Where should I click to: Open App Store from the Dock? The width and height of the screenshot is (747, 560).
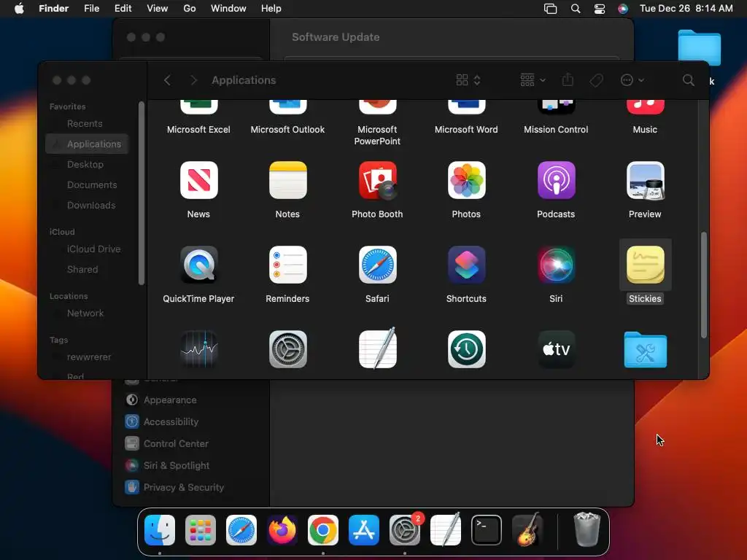364,530
